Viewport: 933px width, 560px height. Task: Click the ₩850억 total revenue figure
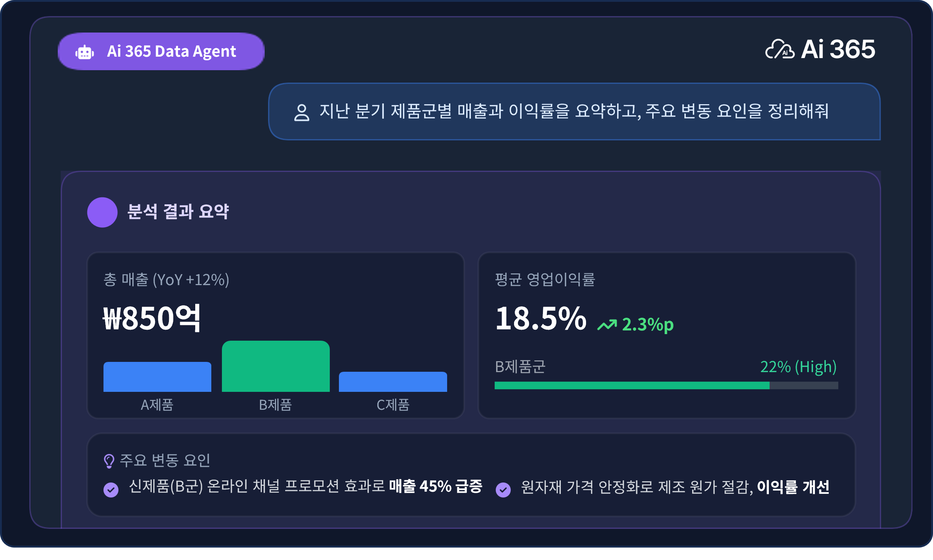pyautogui.click(x=152, y=318)
